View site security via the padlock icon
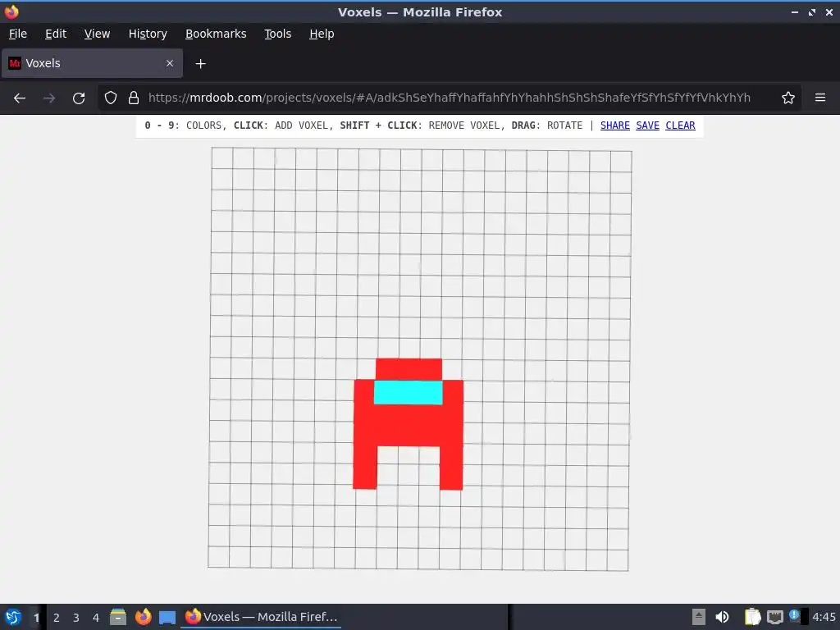Viewport: 840px width, 630px height. point(134,98)
